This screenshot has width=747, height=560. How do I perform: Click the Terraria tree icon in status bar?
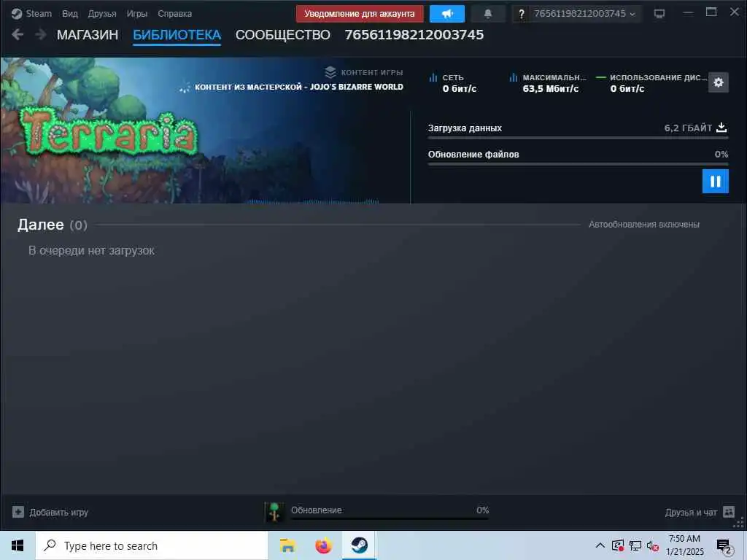click(x=274, y=512)
